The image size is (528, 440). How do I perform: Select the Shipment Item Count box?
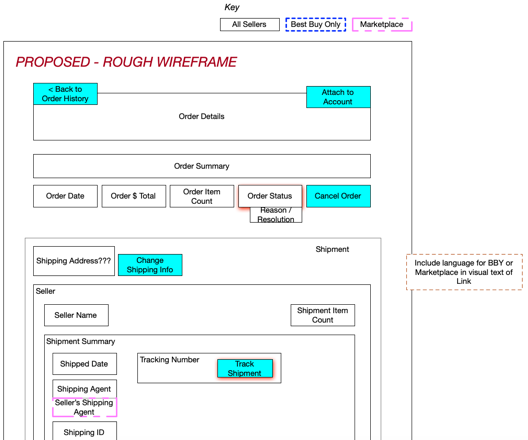[323, 315]
